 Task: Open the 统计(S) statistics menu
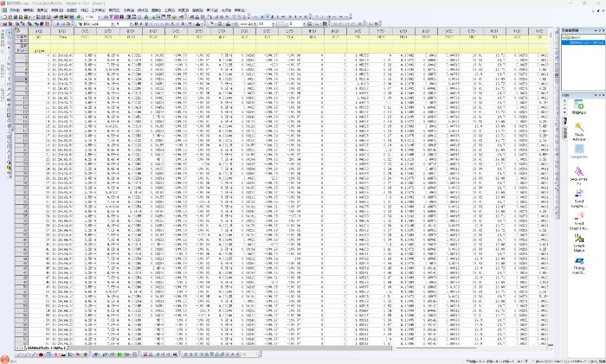pyautogui.click(x=143, y=10)
